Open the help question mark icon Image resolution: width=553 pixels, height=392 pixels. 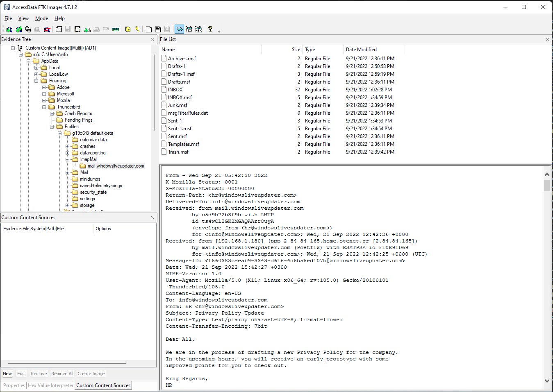coord(210,29)
